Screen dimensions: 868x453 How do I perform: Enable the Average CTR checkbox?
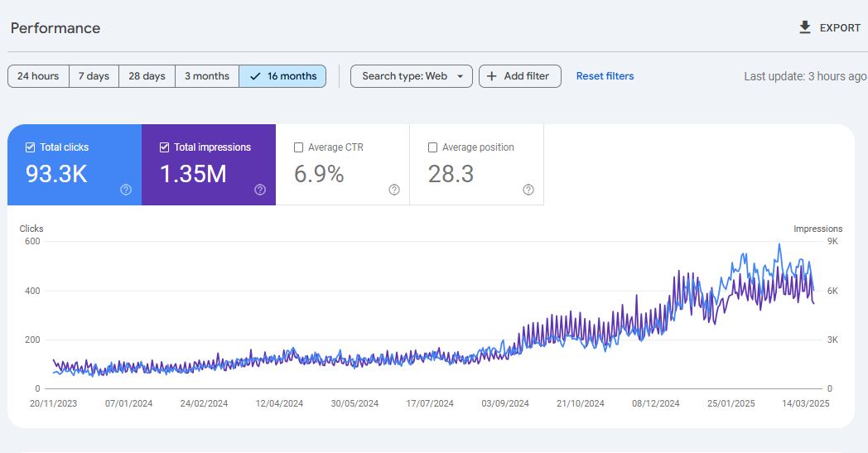pos(299,147)
